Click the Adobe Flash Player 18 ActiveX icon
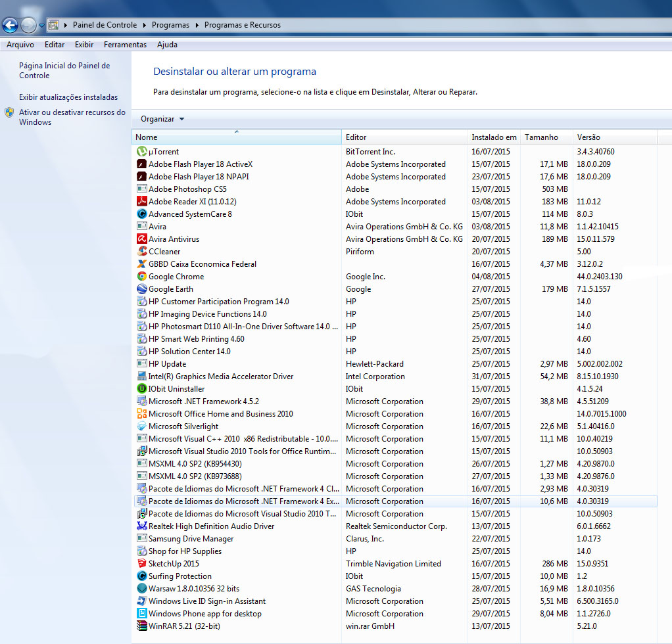The width and height of the screenshot is (672, 644). [141, 164]
